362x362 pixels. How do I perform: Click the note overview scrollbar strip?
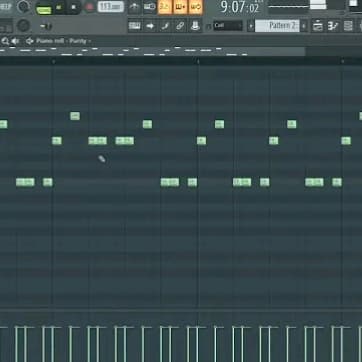pyautogui.click(x=153, y=51)
